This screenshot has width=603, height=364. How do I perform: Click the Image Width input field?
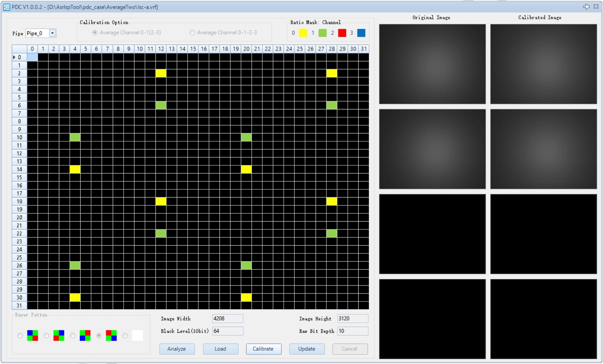tap(227, 319)
